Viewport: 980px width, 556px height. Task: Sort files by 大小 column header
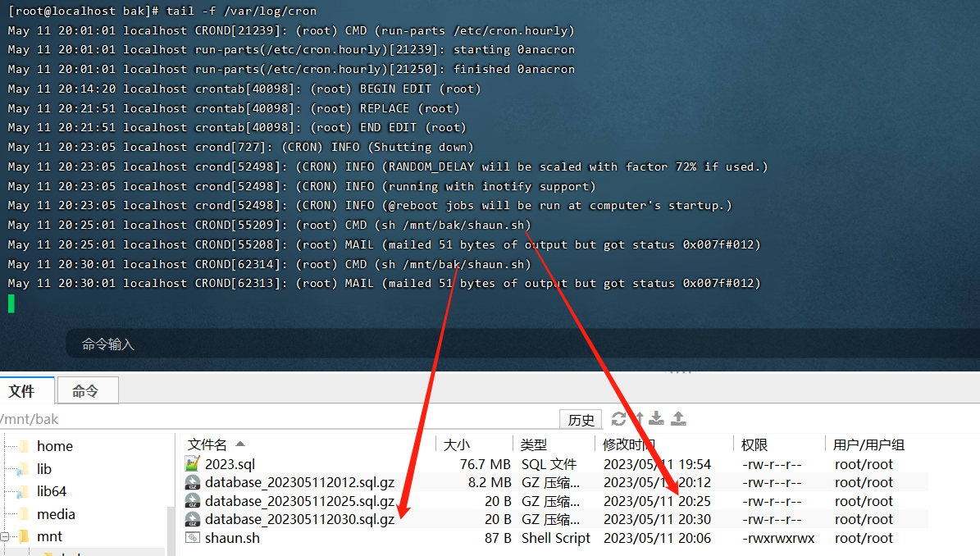[457, 444]
